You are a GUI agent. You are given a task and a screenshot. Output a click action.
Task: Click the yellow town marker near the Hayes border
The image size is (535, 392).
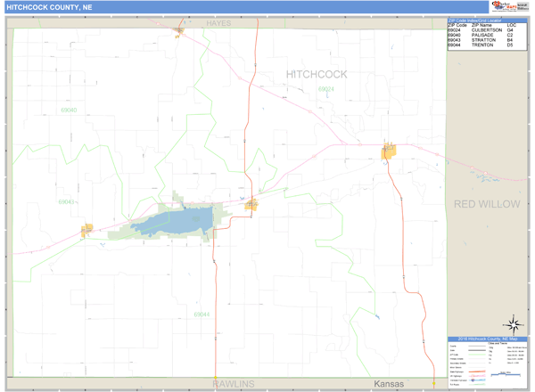[x=179, y=31]
